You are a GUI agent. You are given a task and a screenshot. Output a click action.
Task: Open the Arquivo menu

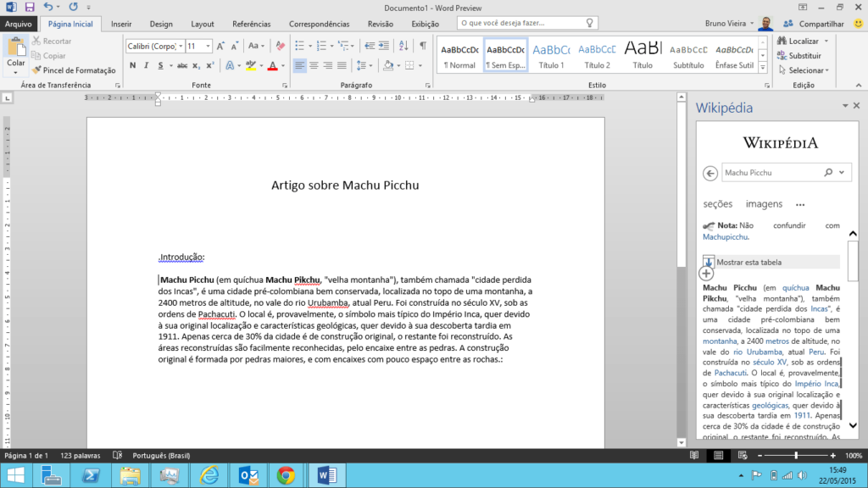click(19, 24)
